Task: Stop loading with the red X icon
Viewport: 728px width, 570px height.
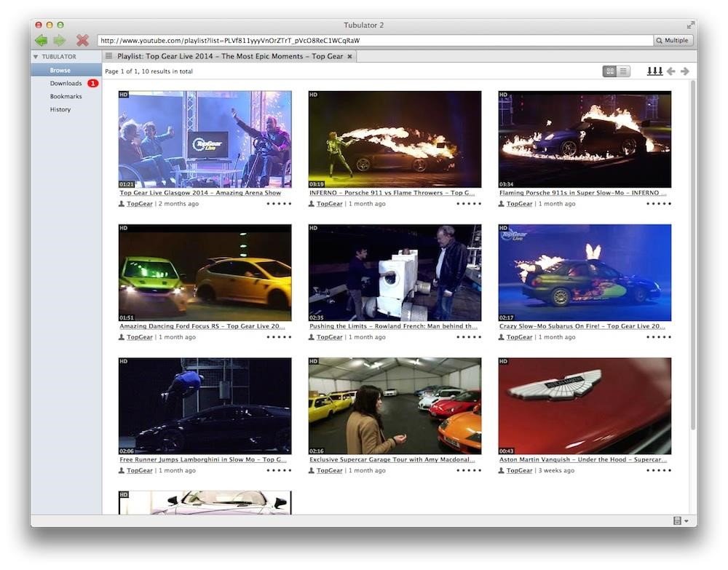Action: [83, 40]
